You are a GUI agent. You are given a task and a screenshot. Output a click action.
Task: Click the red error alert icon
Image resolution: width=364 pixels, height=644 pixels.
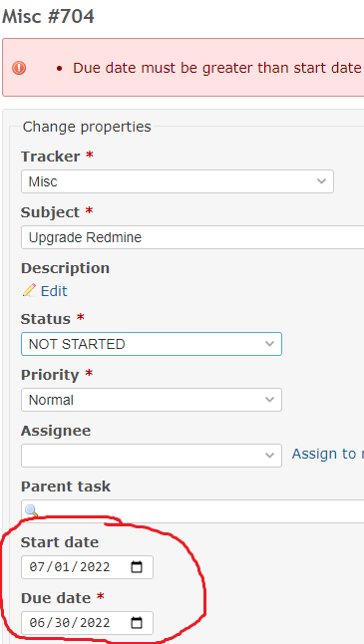(19, 68)
